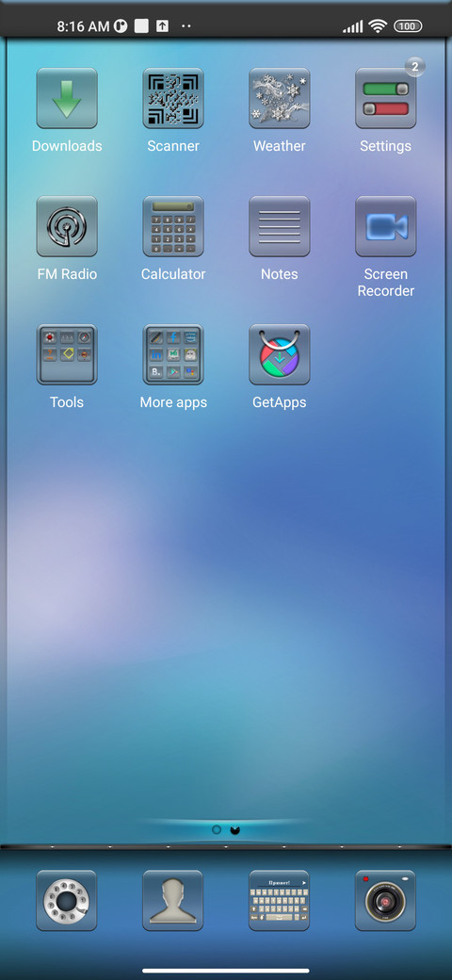
Task: Switch to the first home screen page dot
Action: click(217, 830)
